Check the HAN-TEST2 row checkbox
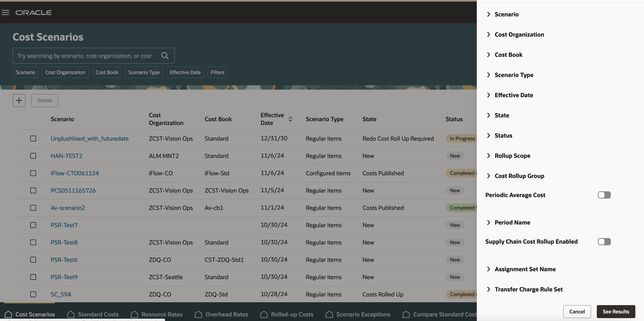The width and height of the screenshot is (644, 321). pyautogui.click(x=33, y=156)
